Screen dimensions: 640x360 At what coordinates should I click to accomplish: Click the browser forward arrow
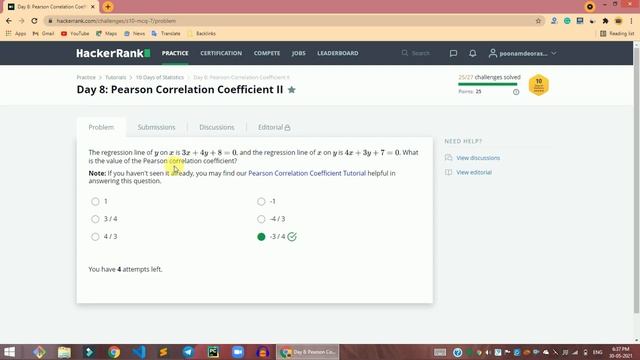point(22,21)
